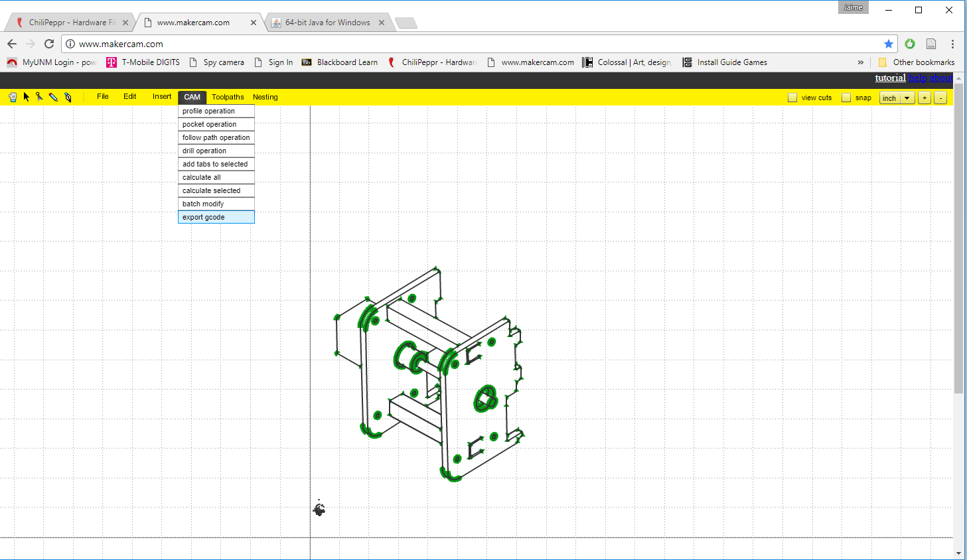The image size is (967, 560).
Task: Open the inch units dropdown
Action: point(897,98)
